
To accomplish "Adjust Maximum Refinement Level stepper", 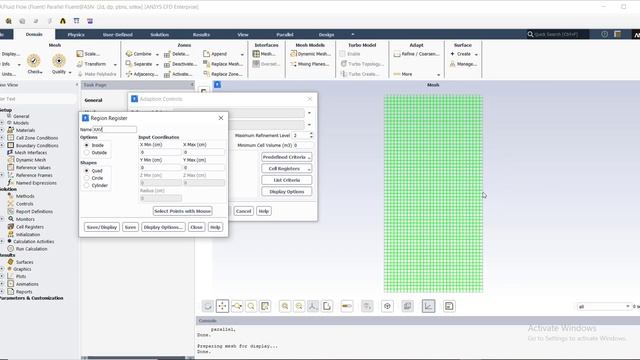I will click(x=311, y=135).
